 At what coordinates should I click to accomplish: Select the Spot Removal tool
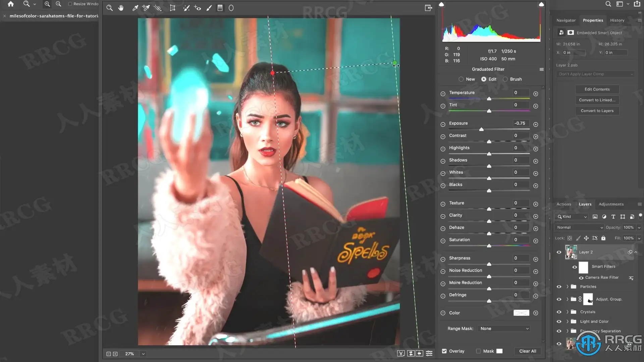(186, 8)
